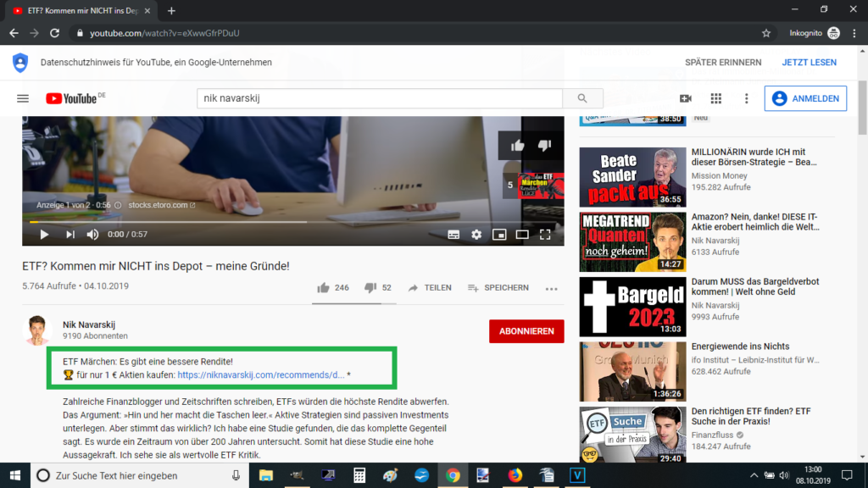Click address bar URL
Viewport: 868px width, 488px height.
pyautogui.click(x=164, y=33)
